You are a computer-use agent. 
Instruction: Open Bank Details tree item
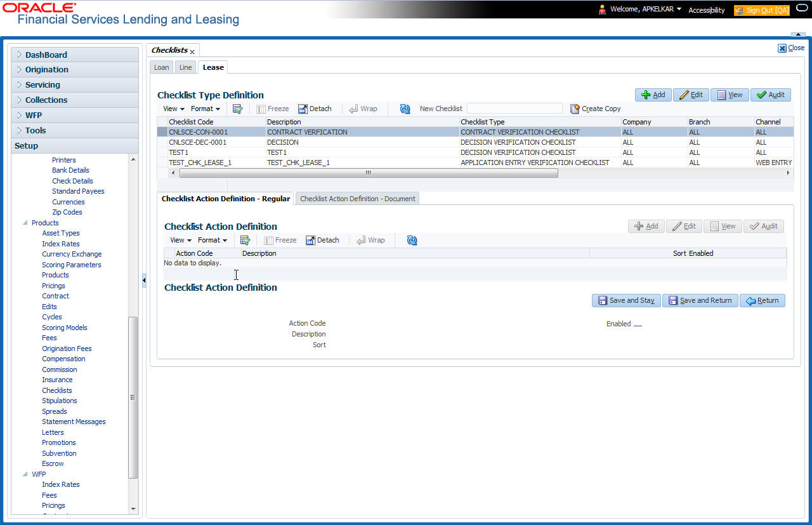pyautogui.click(x=70, y=170)
